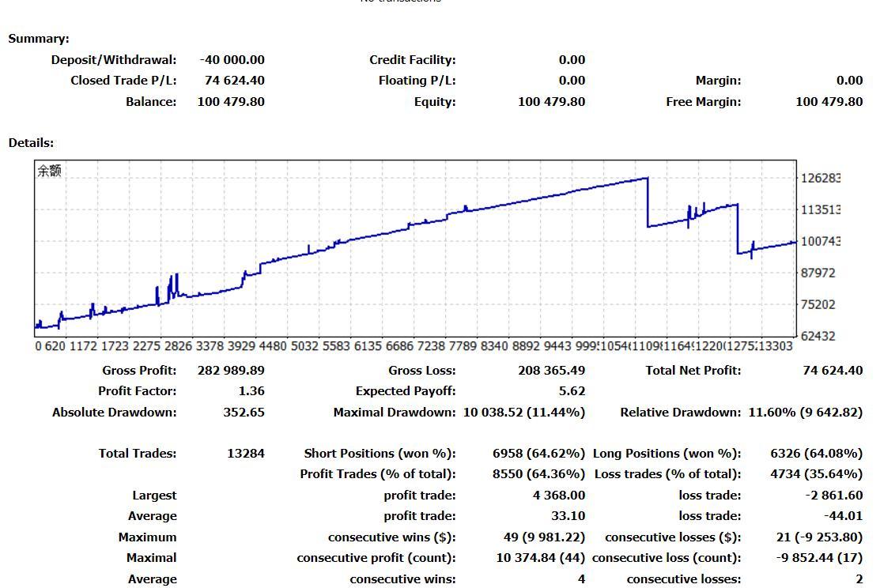880x588 pixels.
Task: Click the Profit Factor value 1.36
Action: pos(251,392)
